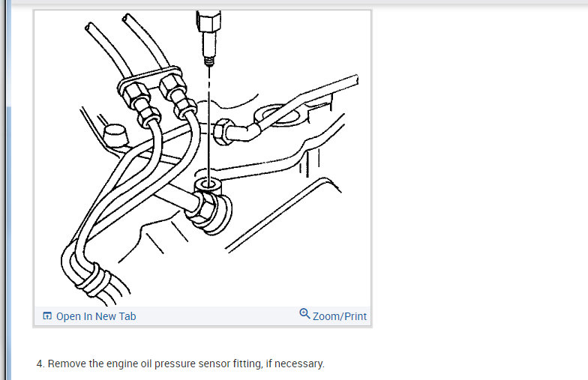Click the blue vertical bar at window left
This screenshot has height=380, width=588.
point(9,190)
